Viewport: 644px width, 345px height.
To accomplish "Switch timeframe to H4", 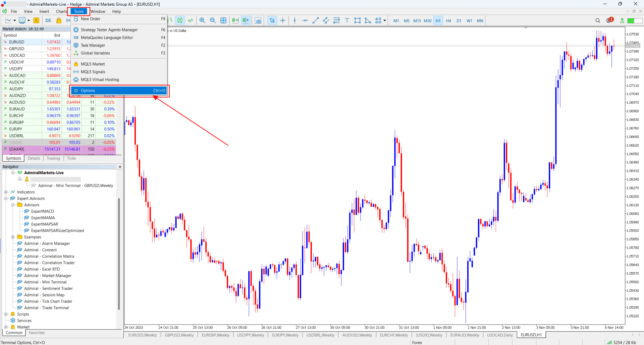I will [x=448, y=20].
